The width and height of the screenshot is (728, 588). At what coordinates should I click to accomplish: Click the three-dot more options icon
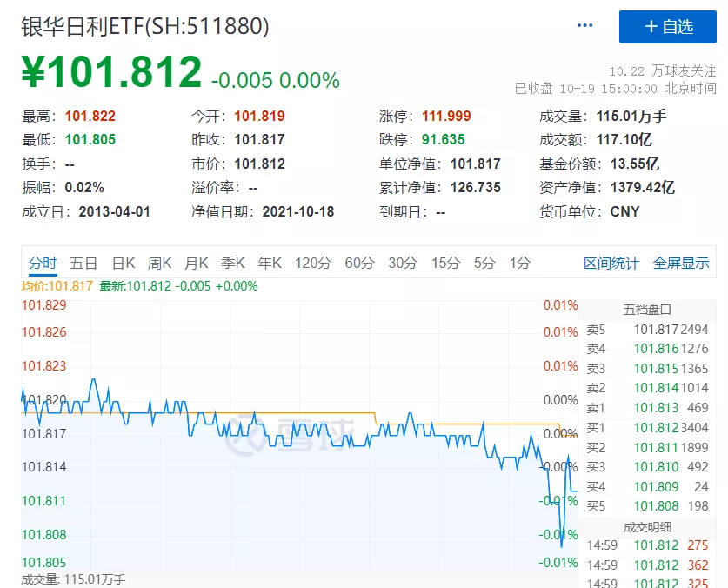pyautogui.click(x=584, y=26)
